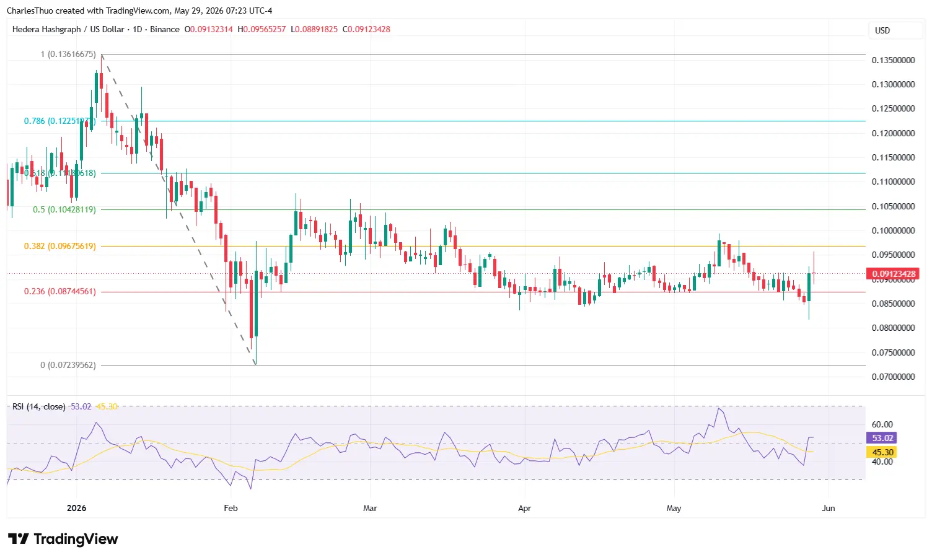The height and width of the screenshot is (560, 932).
Task: Click the RSI 60.00 scale value
Action: coord(882,424)
